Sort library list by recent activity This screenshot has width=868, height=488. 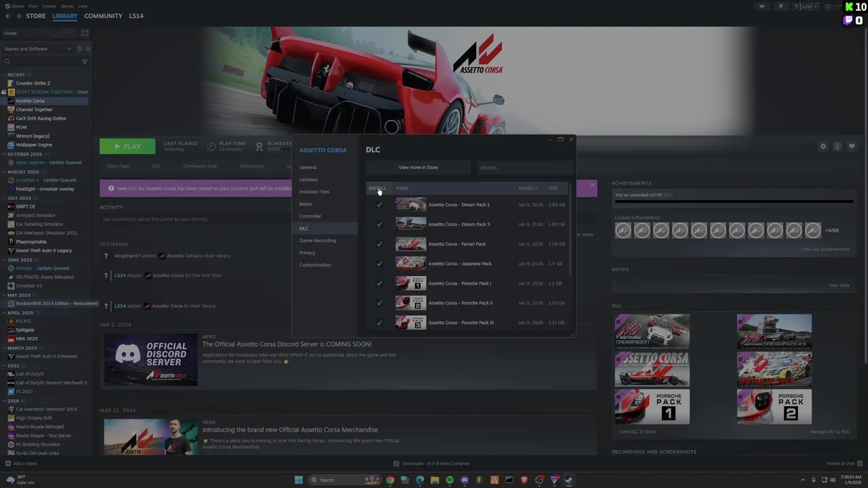79,49
